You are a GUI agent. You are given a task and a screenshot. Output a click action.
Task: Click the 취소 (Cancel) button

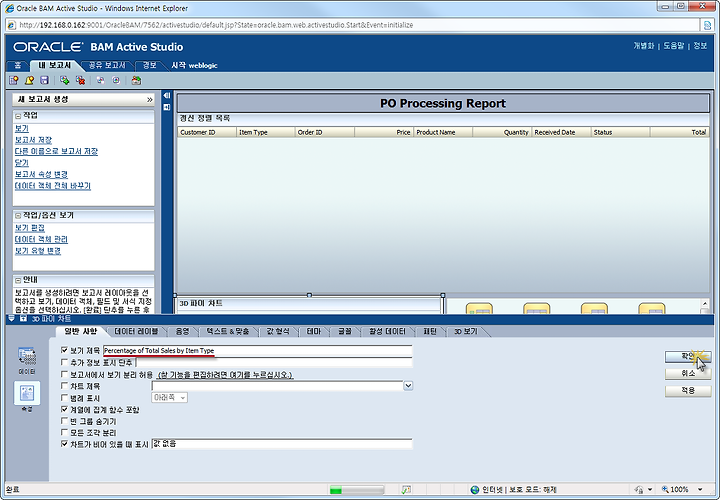[x=688, y=373]
